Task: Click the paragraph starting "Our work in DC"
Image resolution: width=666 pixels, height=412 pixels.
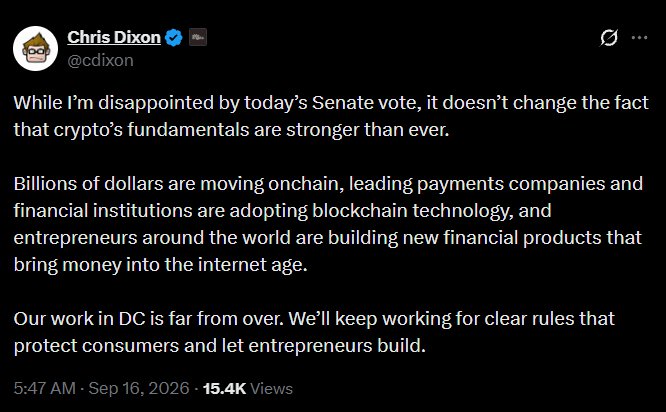Action: click(314, 332)
